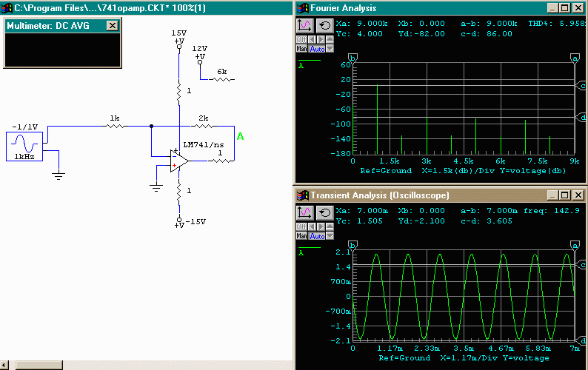
Task: Click the Fourier Analysis reset rotate icon
Action: click(x=324, y=25)
